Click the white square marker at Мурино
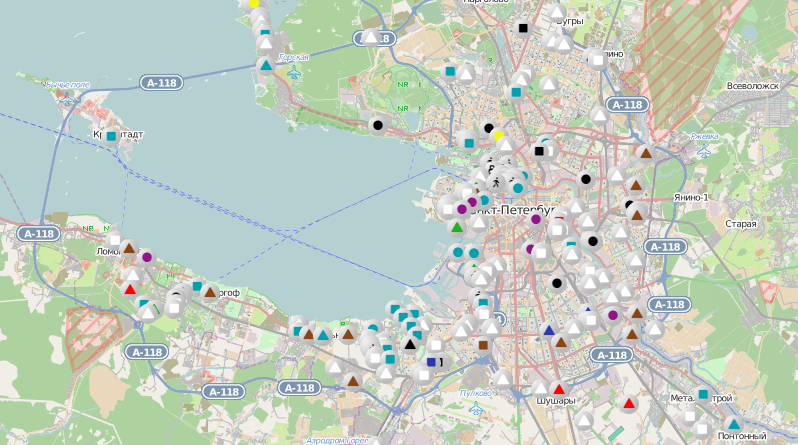This screenshot has height=445, width=798. [598, 61]
